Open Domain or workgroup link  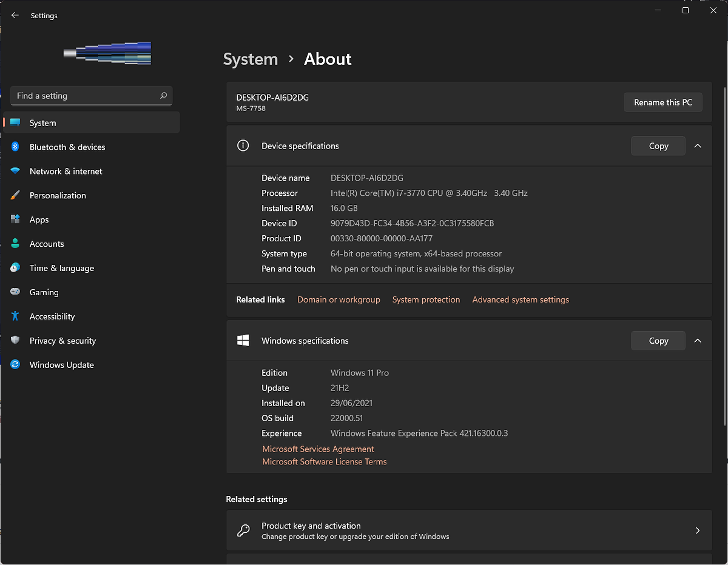339,300
